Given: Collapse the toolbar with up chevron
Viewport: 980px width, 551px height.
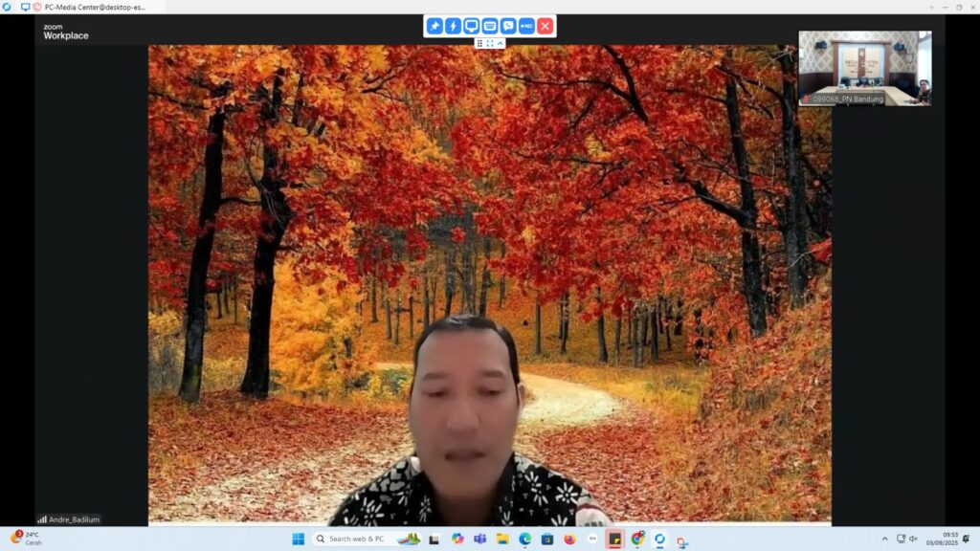Looking at the screenshot, I should coord(501,43).
